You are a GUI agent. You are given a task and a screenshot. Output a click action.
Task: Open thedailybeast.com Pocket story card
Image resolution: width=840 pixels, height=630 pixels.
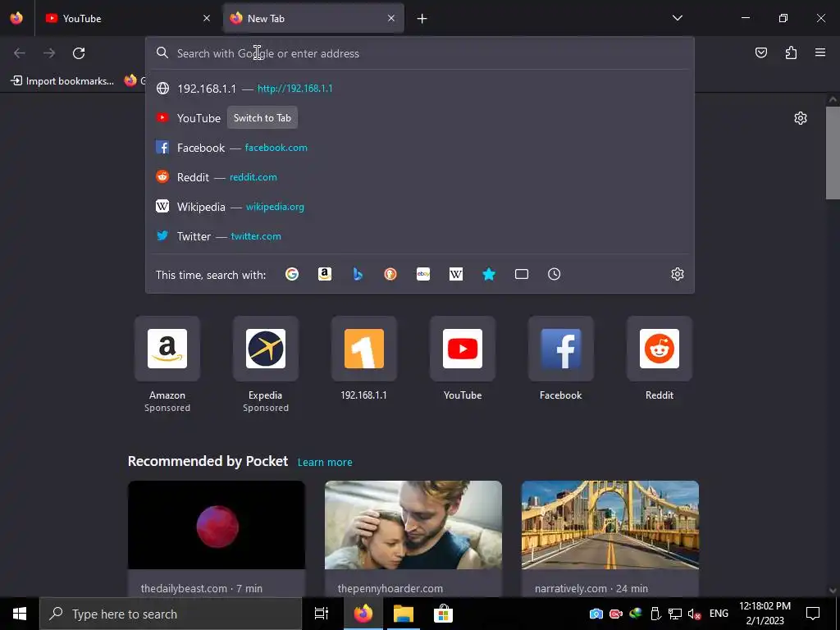click(217, 538)
